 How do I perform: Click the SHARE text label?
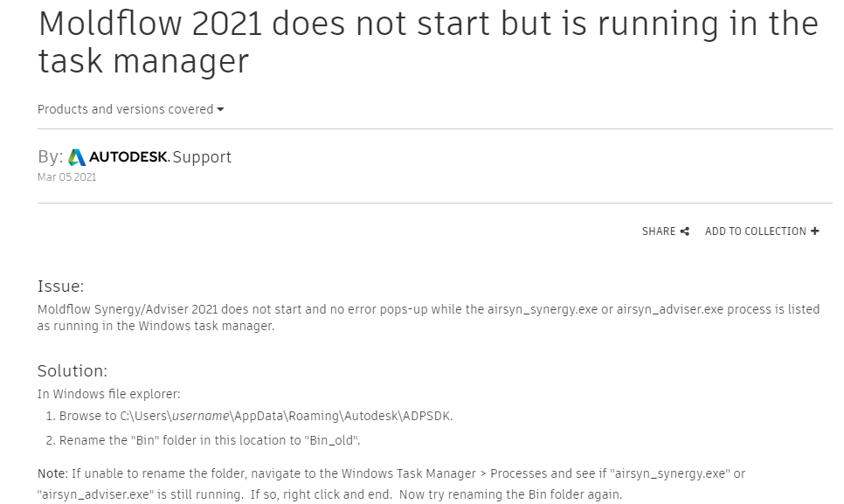[x=658, y=231]
